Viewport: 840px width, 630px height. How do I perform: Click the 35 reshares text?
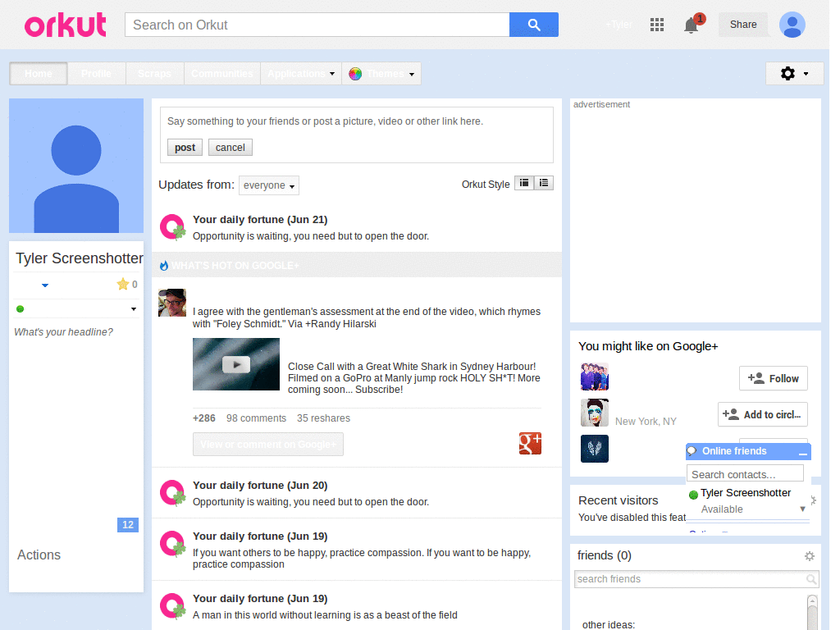point(323,418)
